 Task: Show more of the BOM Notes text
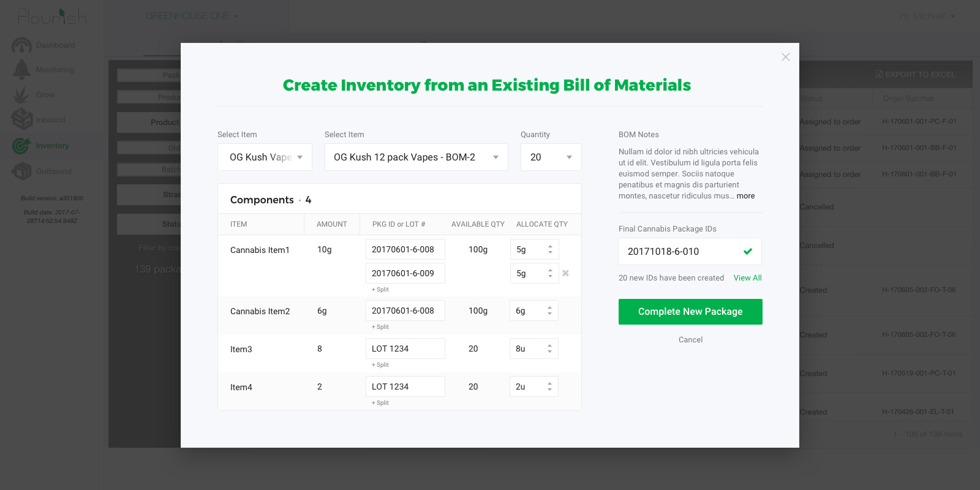click(x=745, y=196)
